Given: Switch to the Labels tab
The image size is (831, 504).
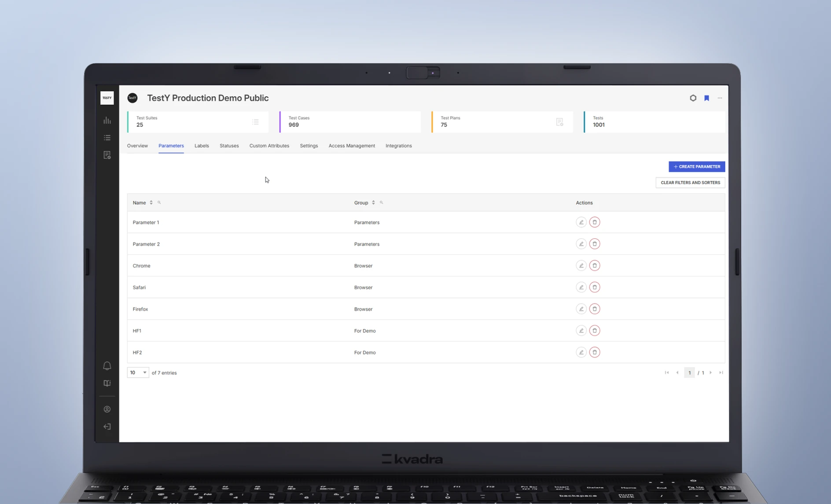Looking at the screenshot, I should (x=202, y=146).
